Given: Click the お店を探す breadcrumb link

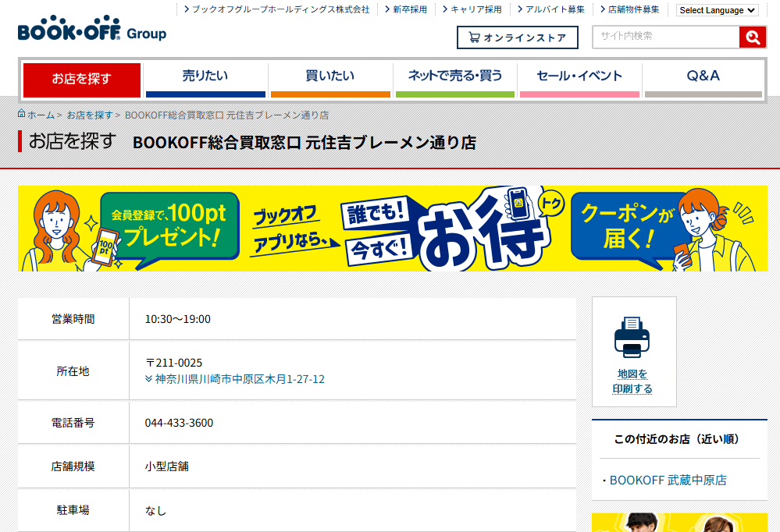Looking at the screenshot, I should [90, 115].
